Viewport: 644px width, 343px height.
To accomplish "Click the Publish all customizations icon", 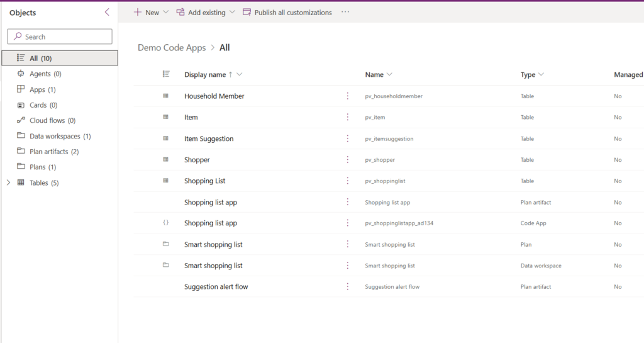I will [x=247, y=13].
